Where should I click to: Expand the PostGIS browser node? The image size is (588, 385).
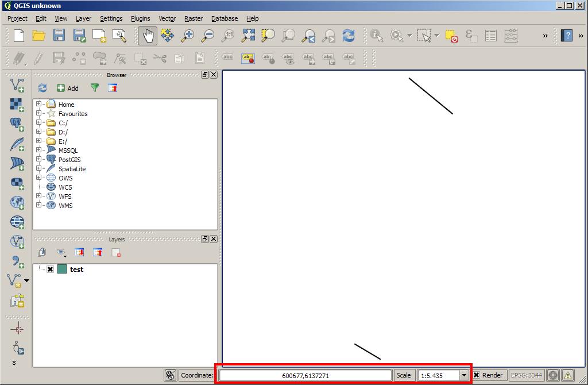(x=39, y=159)
